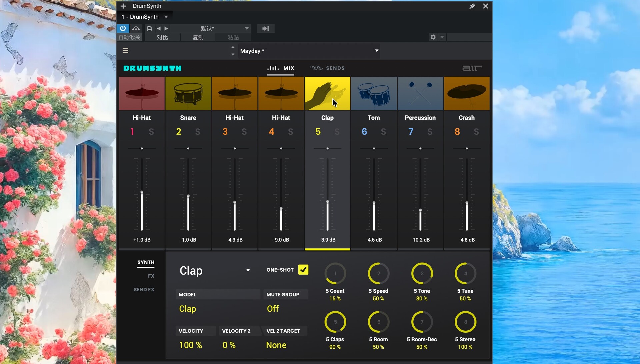Expand the Clap synth type dropdown
This screenshot has width=640, height=364.
pyautogui.click(x=248, y=270)
